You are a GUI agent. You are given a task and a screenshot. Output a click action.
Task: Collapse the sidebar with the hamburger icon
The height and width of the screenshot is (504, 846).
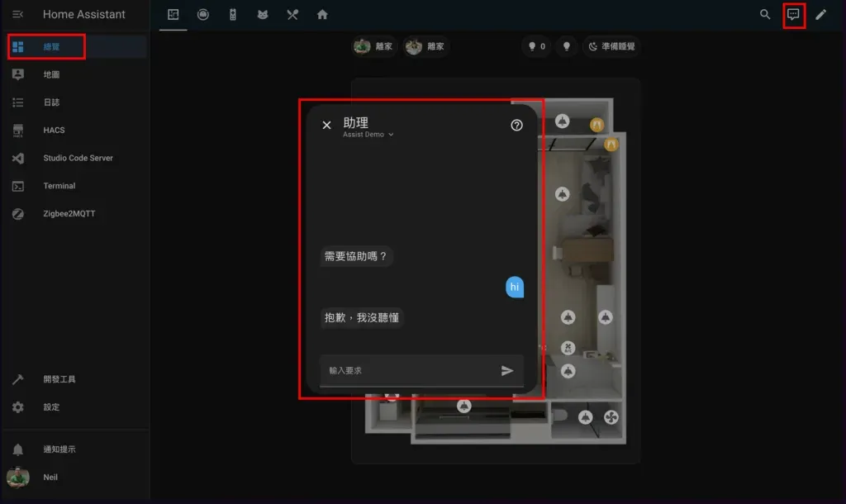pyautogui.click(x=18, y=14)
